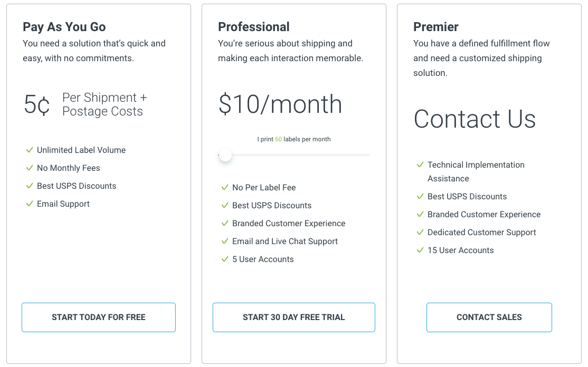The width and height of the screenshot is (588, 367).
Task: Click checkmark beside Dedicated Customer Support
Action: 420,233
